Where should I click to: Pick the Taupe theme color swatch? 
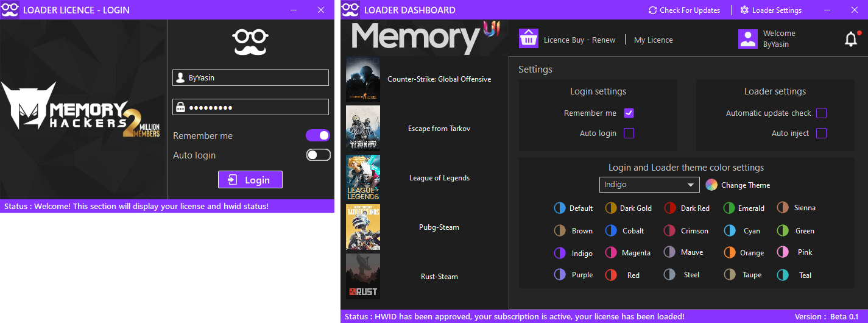[x=729, y=274]
